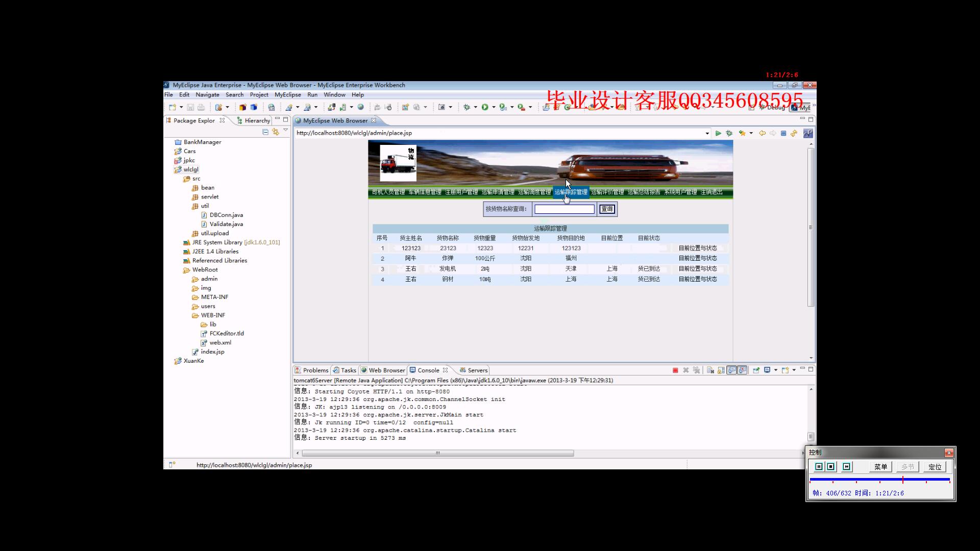Toggle show console on standard error change

(x=742, y=370)
